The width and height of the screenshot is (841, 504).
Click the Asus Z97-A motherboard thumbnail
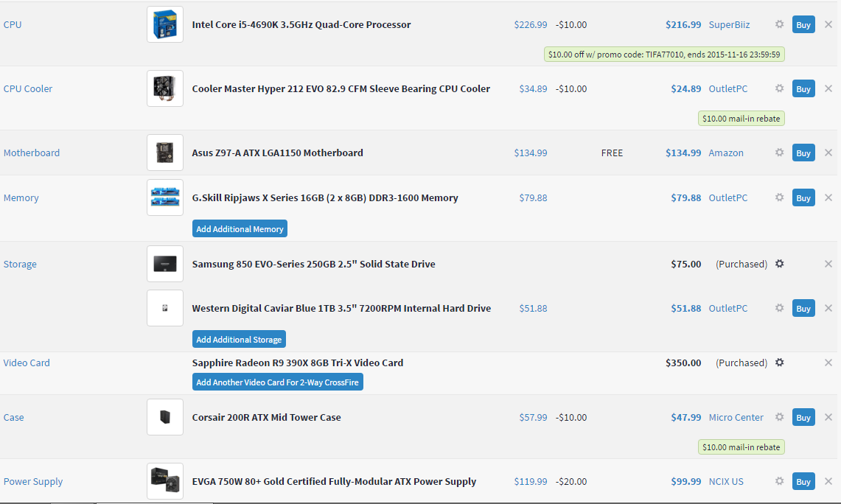[x=165, y=153]
